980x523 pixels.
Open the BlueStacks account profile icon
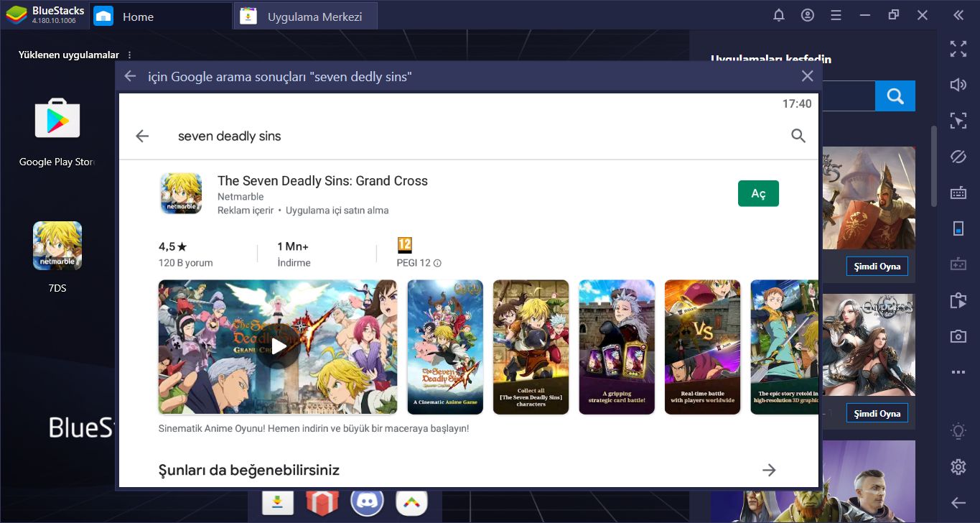[x=808, y=15]
